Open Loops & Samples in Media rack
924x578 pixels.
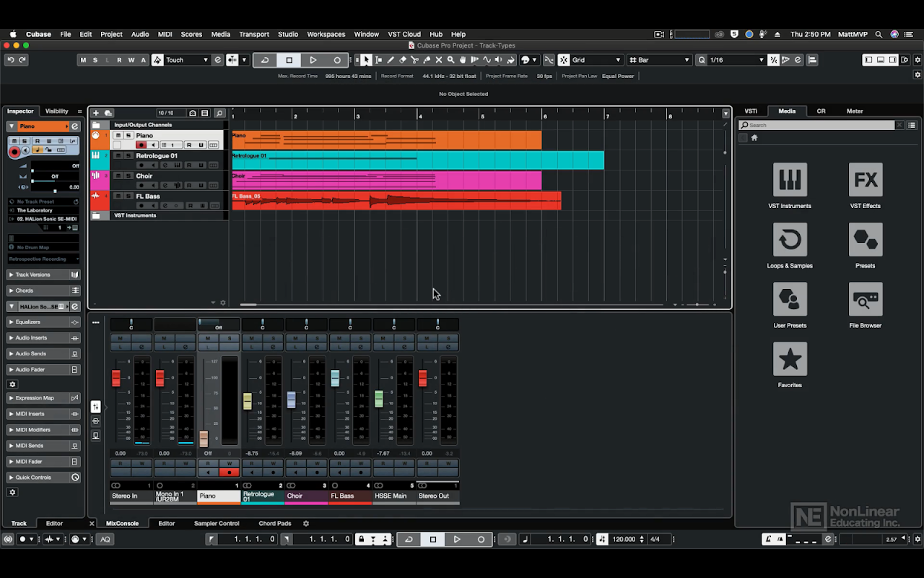[x=790, y=240]
